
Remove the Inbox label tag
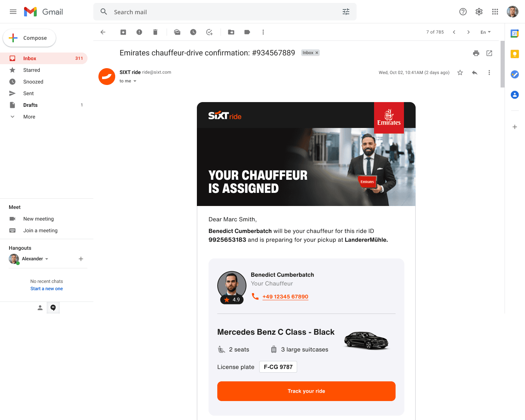pos(317,53)
